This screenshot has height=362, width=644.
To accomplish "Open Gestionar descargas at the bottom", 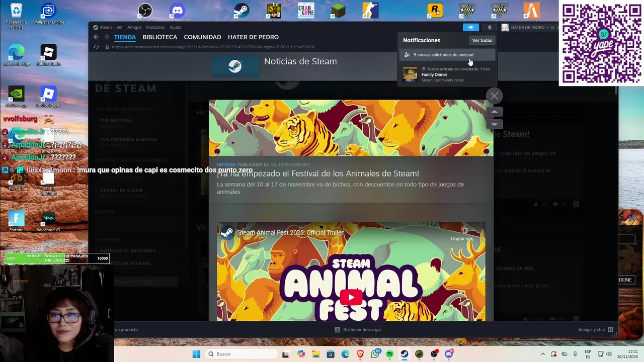I will 358,330.
